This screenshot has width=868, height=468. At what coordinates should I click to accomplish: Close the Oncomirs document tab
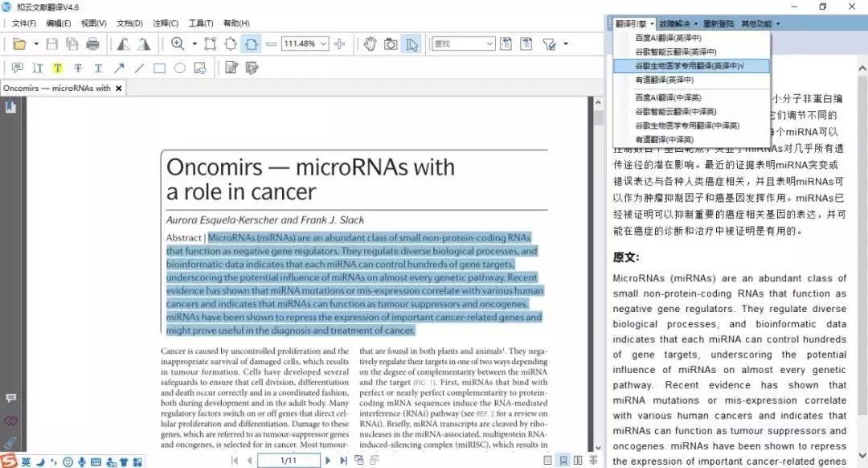pos(118,88)
